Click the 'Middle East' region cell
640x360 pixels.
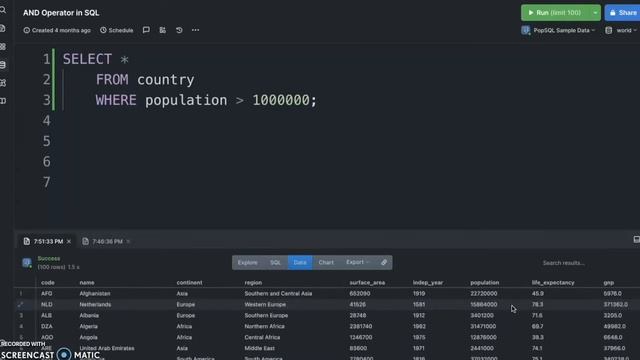(259, 348)
